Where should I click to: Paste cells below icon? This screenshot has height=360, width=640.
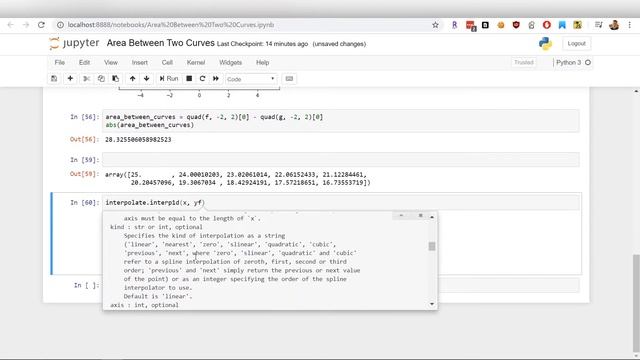(116, 79)
